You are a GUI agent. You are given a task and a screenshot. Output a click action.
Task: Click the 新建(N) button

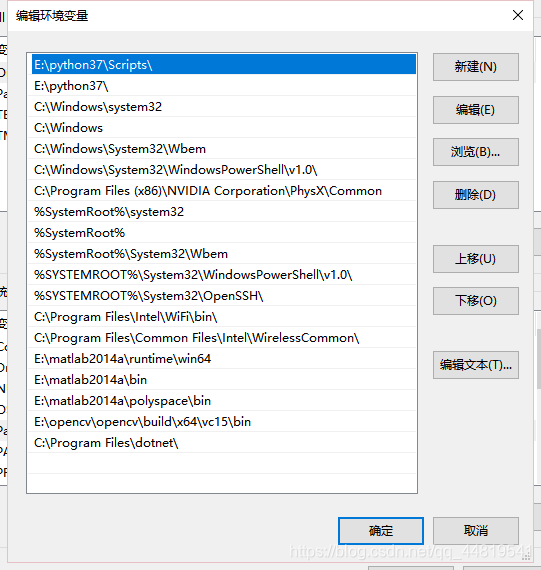click(476, 67)
